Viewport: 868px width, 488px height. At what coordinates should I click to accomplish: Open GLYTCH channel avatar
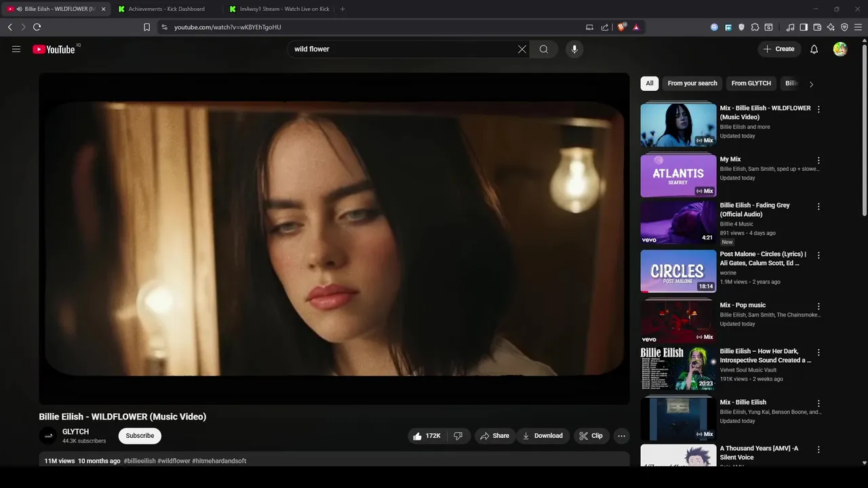tap(48, 436)
